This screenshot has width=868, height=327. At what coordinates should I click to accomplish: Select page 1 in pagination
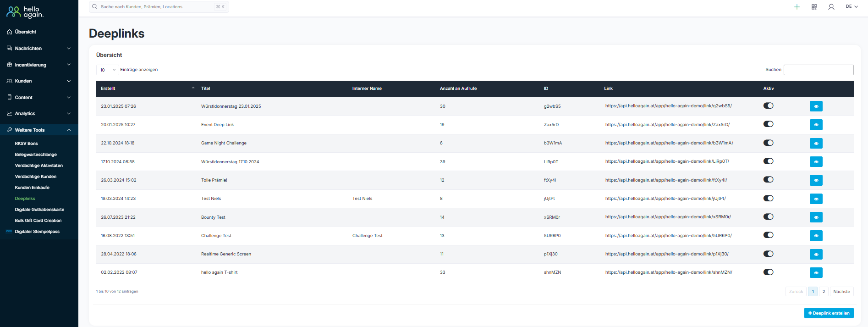[813, 292]
